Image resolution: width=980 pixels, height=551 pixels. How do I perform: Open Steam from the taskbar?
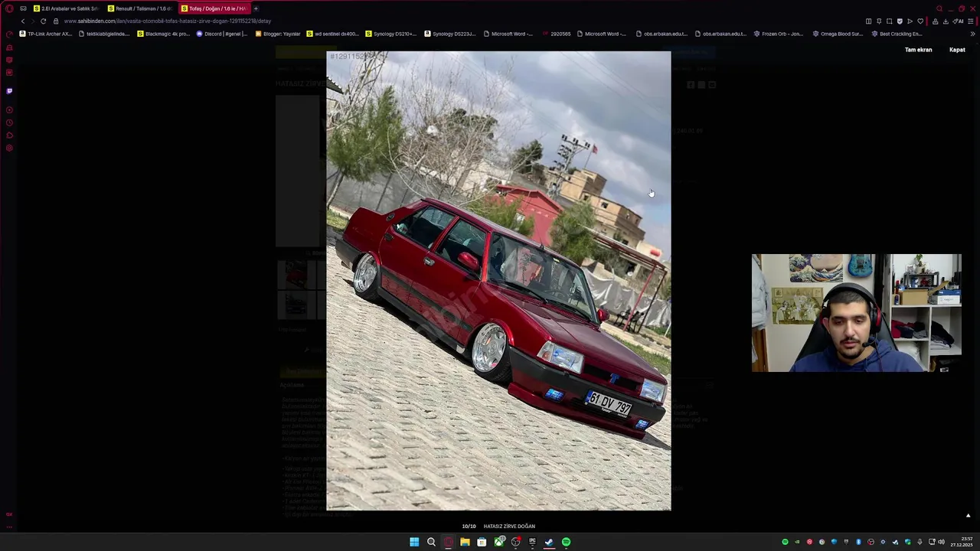point(549,542)
